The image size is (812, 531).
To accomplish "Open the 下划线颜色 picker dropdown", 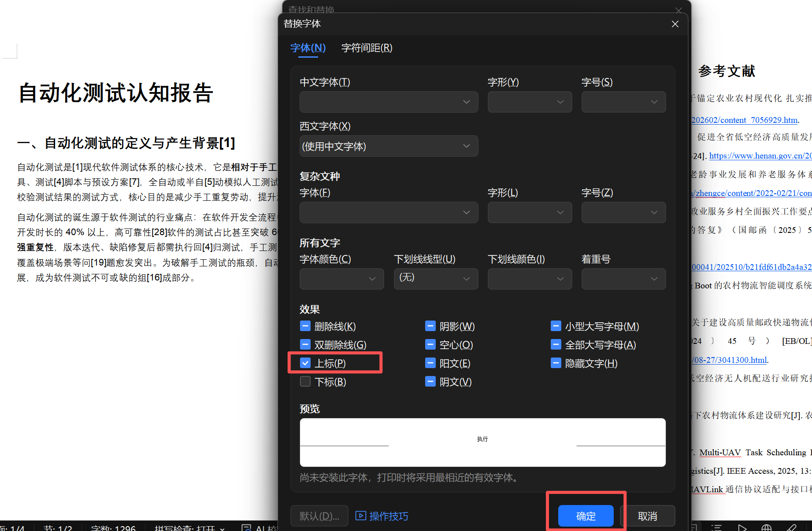I will tap(530, 279).
